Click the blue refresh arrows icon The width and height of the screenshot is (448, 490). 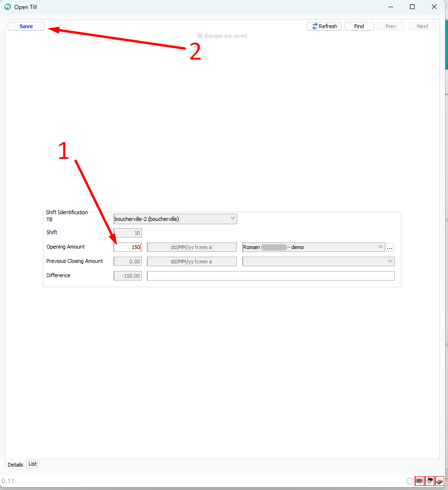click(314, 26)
